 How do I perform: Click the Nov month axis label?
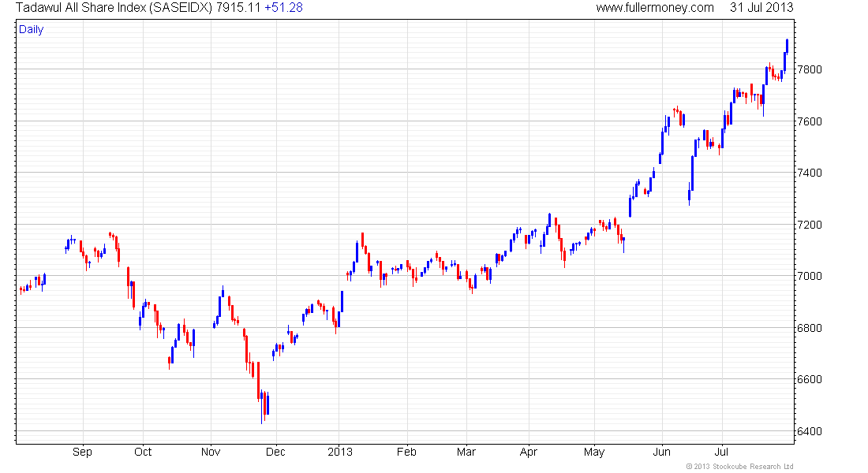click(x=211, y=452)
